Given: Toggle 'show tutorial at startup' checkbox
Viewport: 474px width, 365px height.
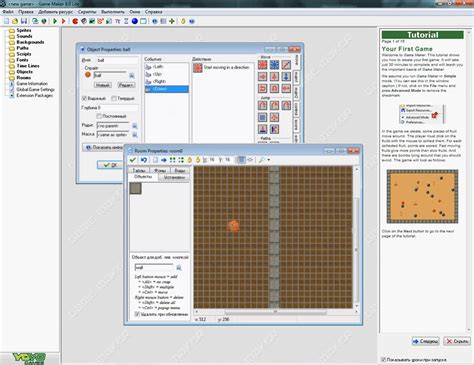Looking at the screenshot, I should (383, 360).
